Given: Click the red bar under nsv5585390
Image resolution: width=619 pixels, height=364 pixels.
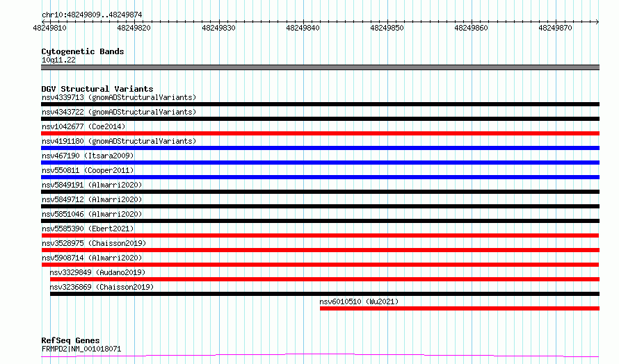Looking at the screenshot, I should (x=320, y=235).
